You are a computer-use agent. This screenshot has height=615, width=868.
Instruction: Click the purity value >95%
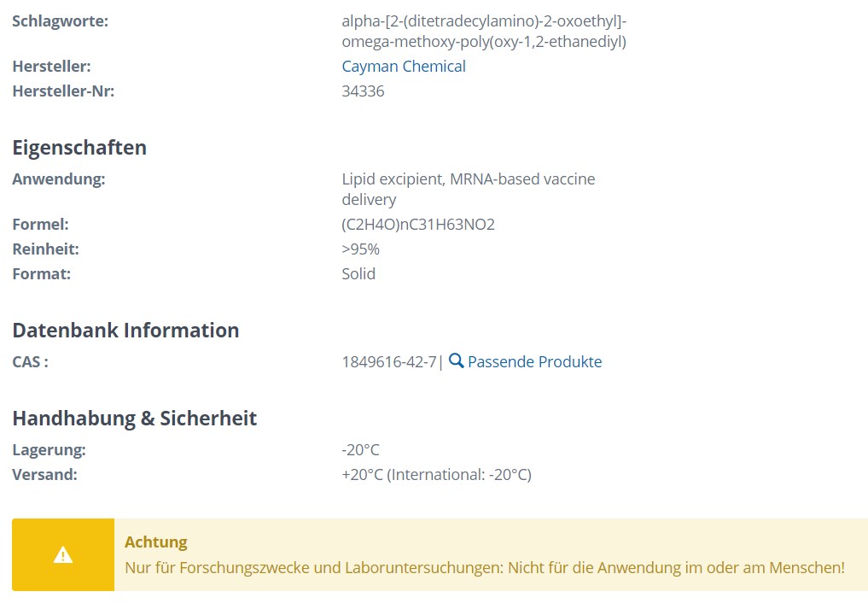(360, 249)
